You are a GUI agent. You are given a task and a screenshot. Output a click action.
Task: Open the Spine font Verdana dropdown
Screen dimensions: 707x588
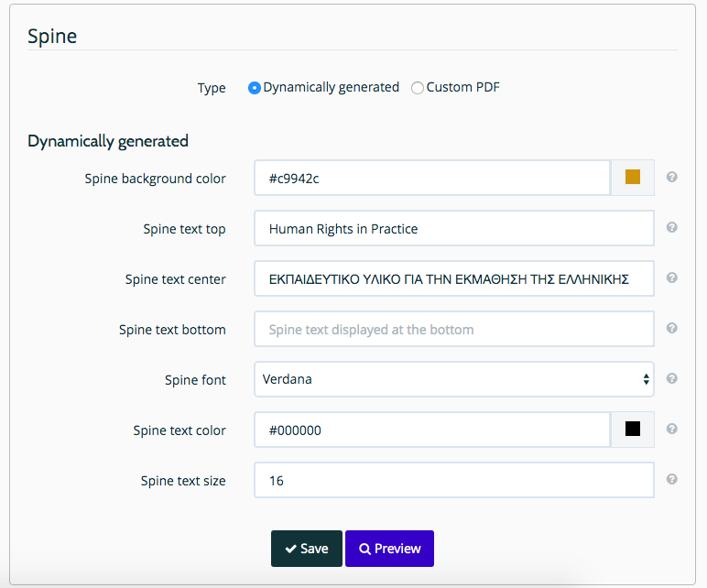(x=454, y=379)
